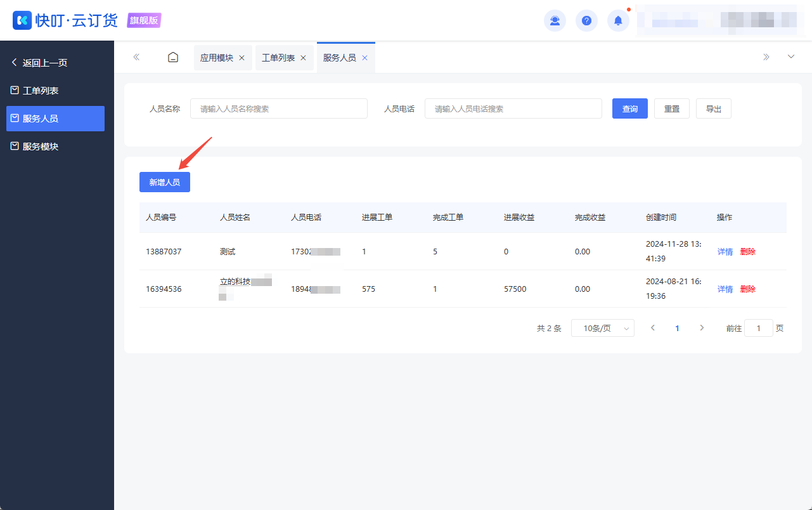Click the 创建时间 column header

point(661,218)
